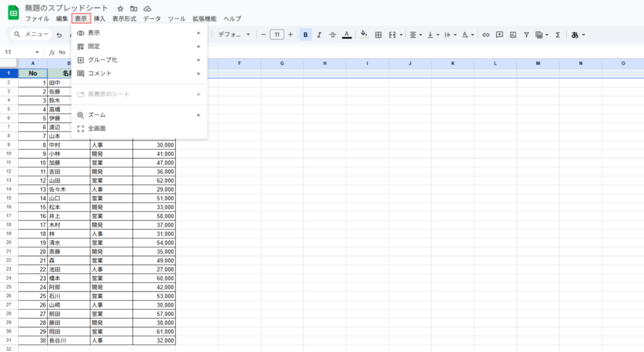Select 全画面 from the view menu
This screenshot has width=644, height=352.
point(97,128)
